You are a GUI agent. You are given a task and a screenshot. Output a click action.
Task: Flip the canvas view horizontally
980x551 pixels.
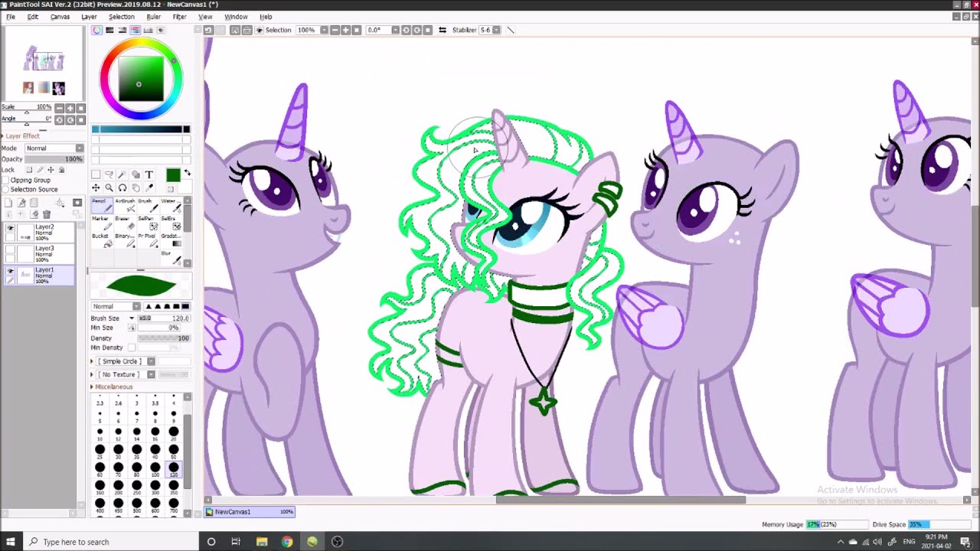pyautogui.click(x=442, y=30)
